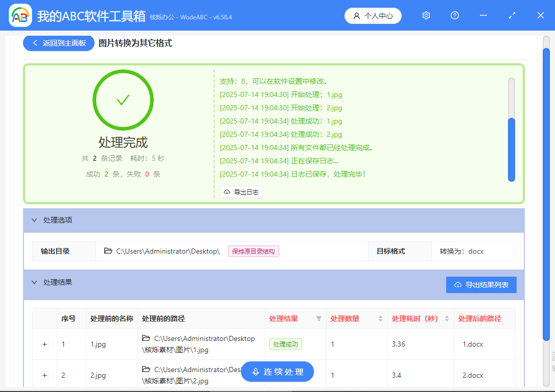Open help using the question mark icon

tap(454, 15)
